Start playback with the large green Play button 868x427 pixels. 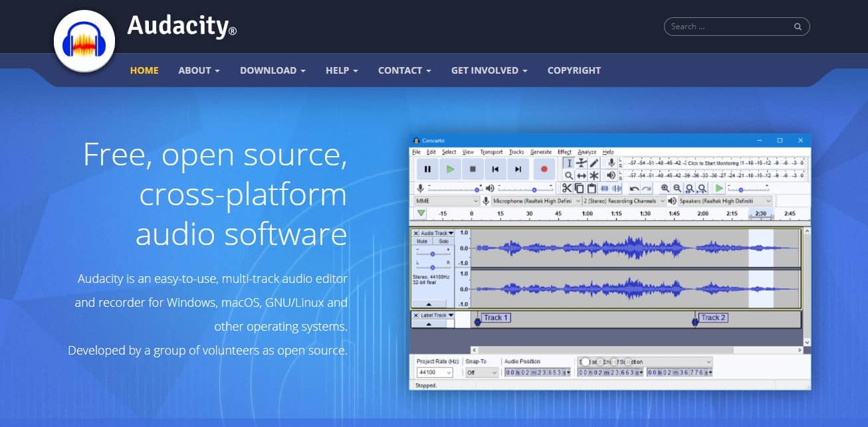pyautogui.click(x=450, y=169)
